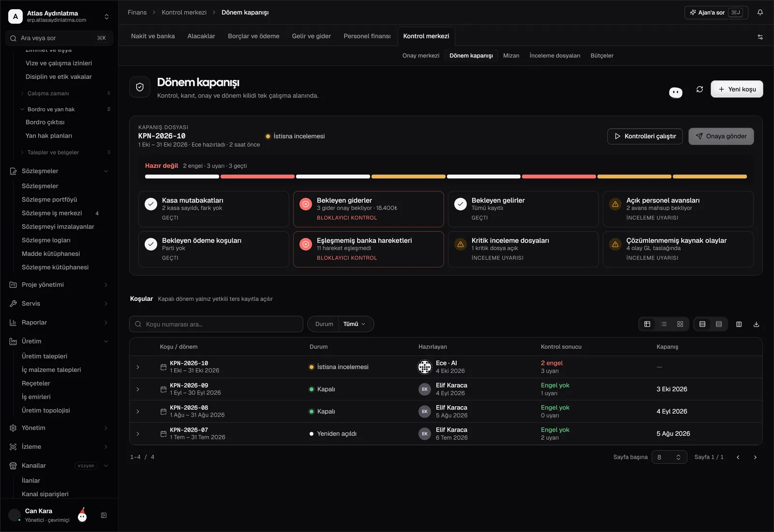
Task: Click the first red segment of the readiness bar
Action: point(257,177)
